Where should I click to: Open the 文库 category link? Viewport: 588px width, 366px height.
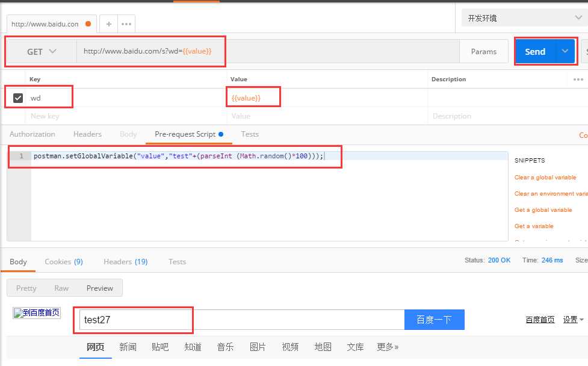(355, 347)
